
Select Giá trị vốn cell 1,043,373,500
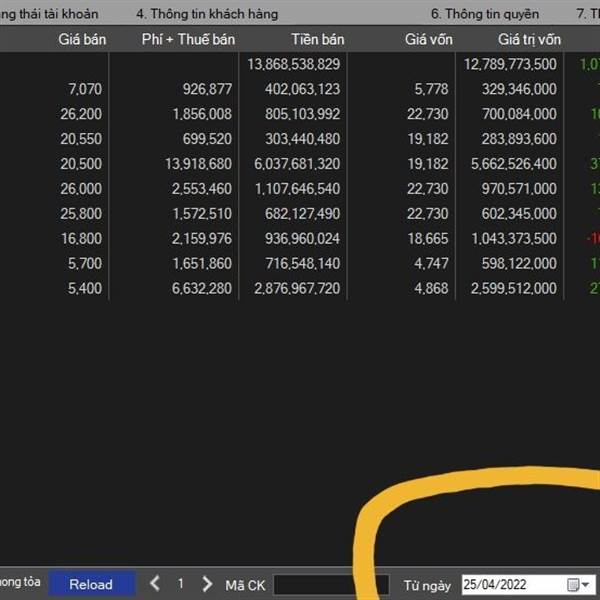click(514, 239)
